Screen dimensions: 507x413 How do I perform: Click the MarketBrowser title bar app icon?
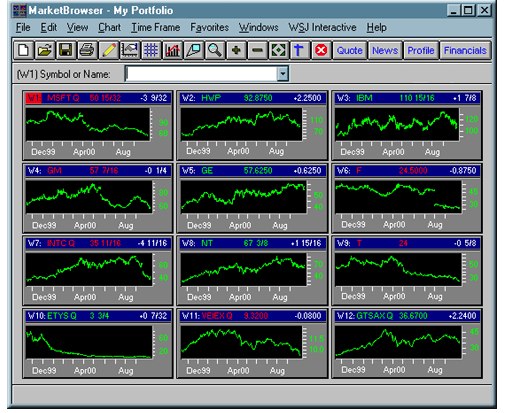19,11
